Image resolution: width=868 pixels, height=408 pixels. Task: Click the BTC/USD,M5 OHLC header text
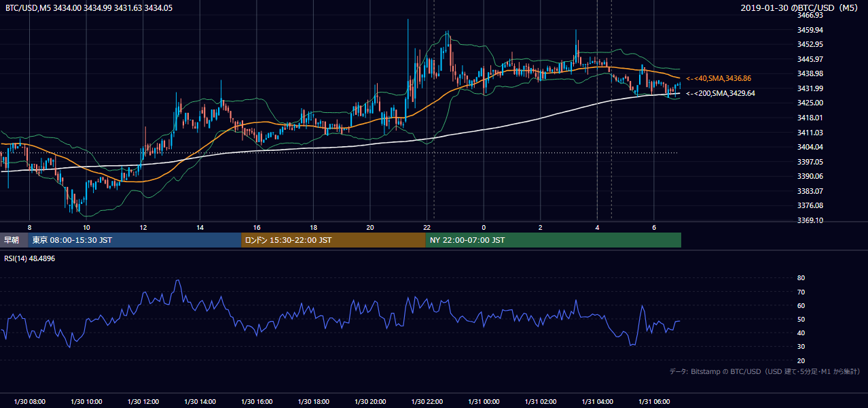[x=89, y=7]
